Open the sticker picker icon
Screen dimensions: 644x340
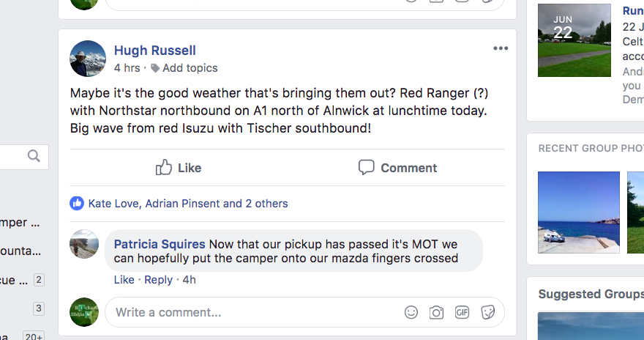[487, 312]
